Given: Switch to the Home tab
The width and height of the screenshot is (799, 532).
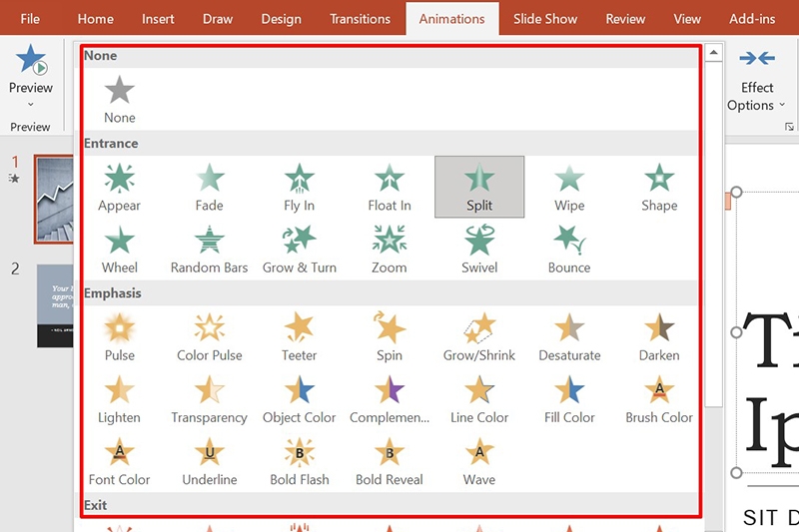Looking at the screenshot, I should tap(95, 19).
